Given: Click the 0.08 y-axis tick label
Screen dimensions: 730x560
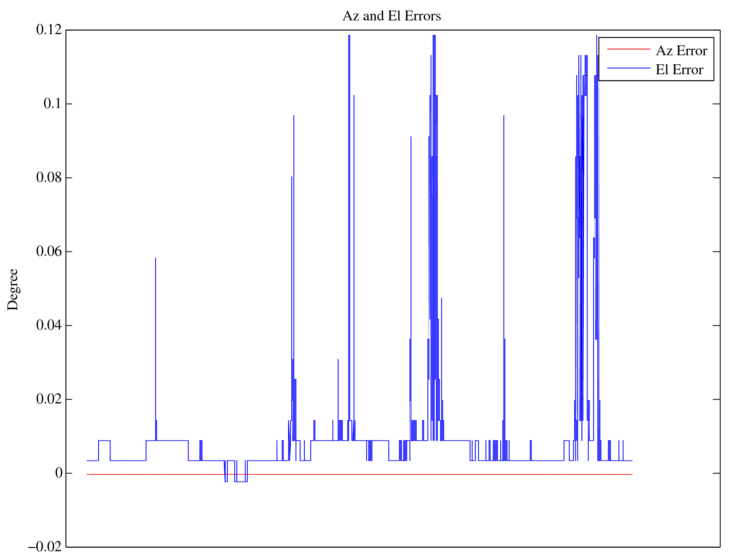Looking at the screenshot, I should tap(49, 178).
